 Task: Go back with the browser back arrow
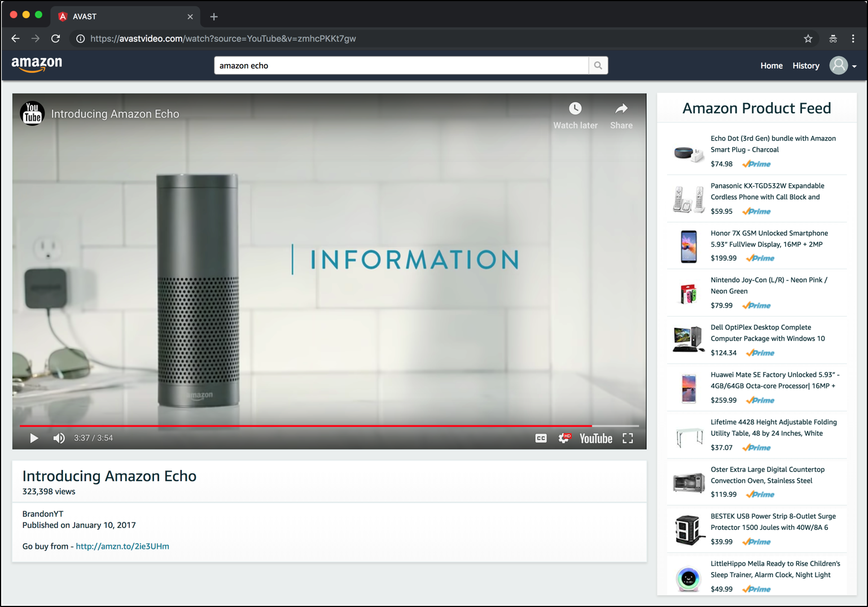pyautogui.click(x=15, y=38)
